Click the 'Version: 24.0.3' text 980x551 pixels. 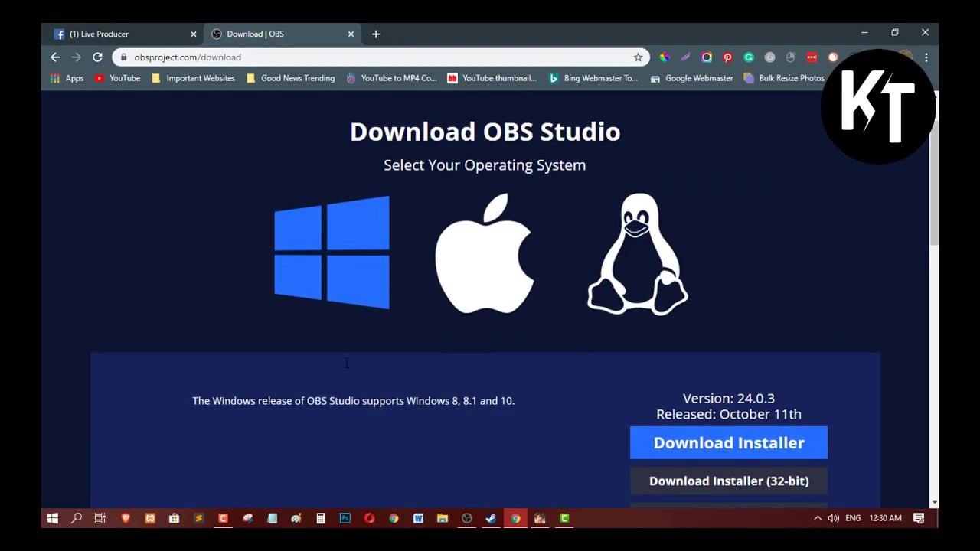(x=729, y=398)
